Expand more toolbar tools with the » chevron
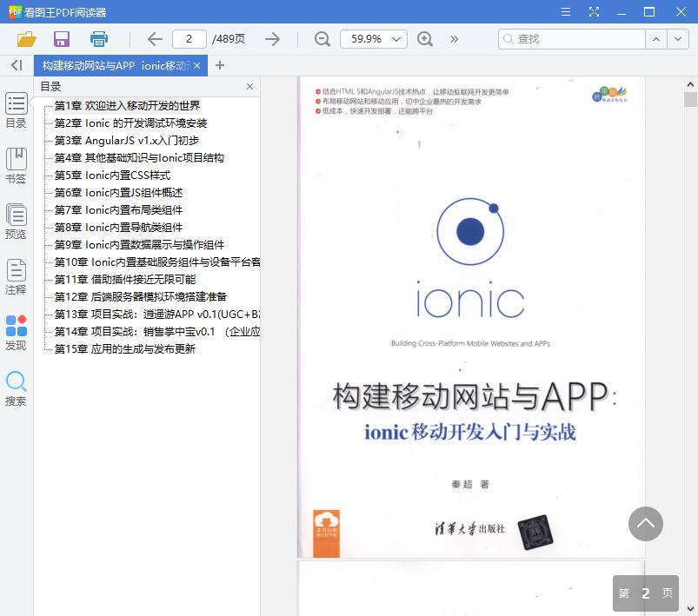Viewport: 698px width, 616px height. coord(454,39)
